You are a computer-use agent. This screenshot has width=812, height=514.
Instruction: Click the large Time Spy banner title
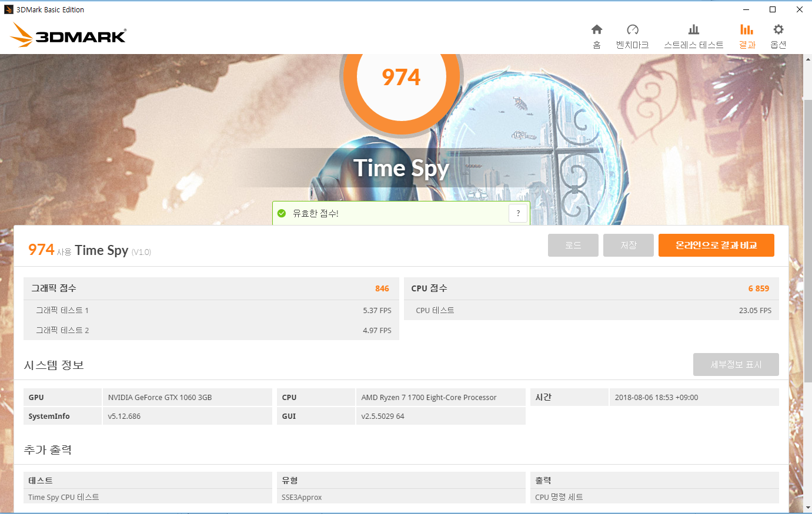pos(402,169)
